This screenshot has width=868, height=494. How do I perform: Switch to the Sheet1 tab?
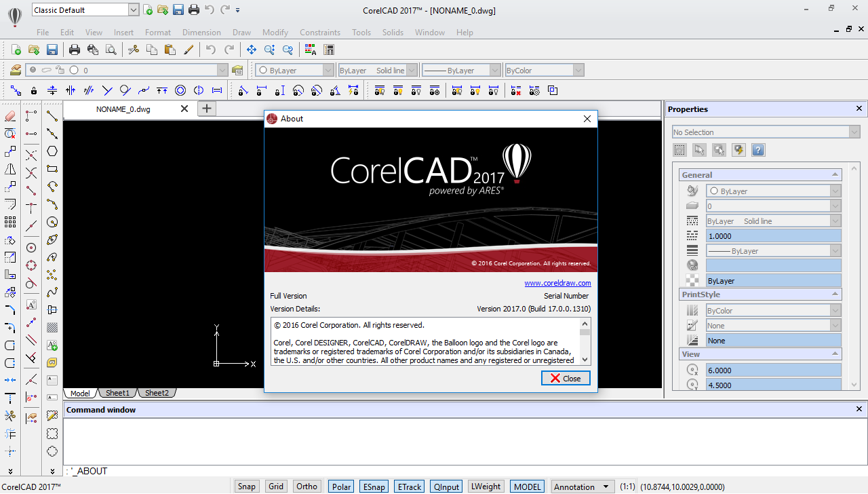click(x=117, y=393)
